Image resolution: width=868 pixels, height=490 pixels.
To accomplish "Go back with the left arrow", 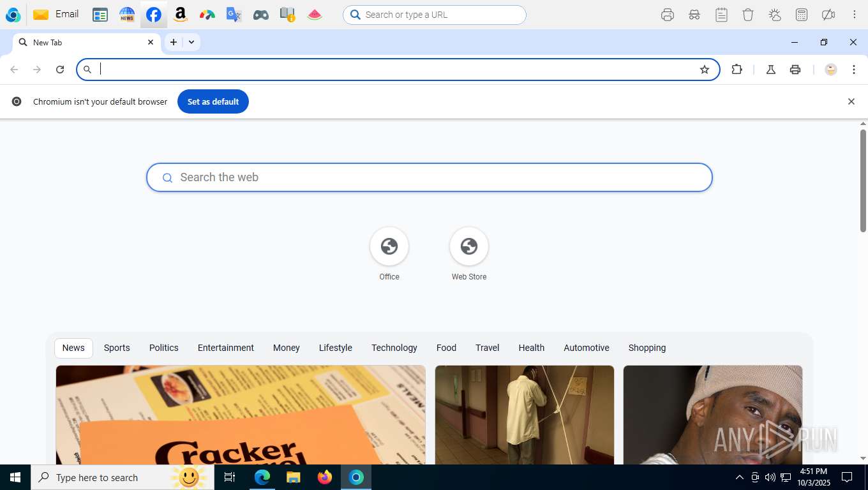I will (x=14, y=70).
